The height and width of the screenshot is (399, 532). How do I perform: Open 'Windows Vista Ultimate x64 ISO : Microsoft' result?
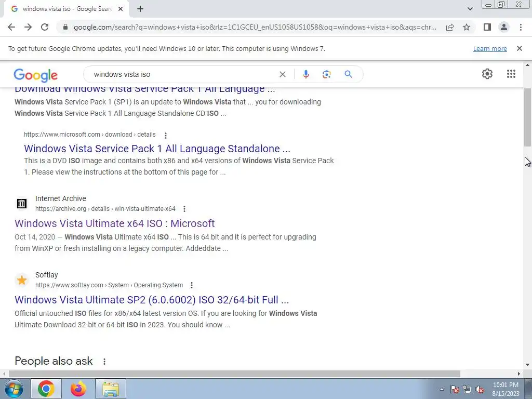pos(115,223)
